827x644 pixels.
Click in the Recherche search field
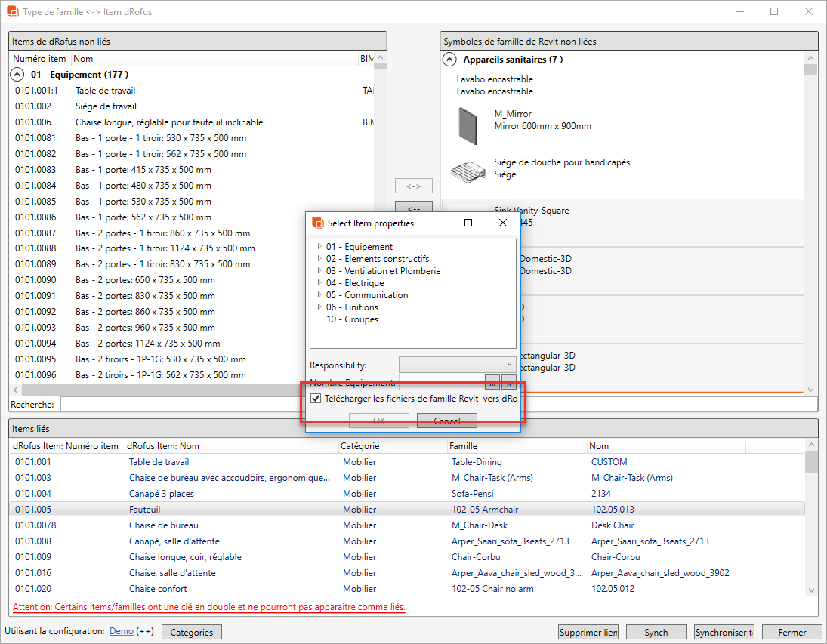pyautogui.click(x=227, y=405)
